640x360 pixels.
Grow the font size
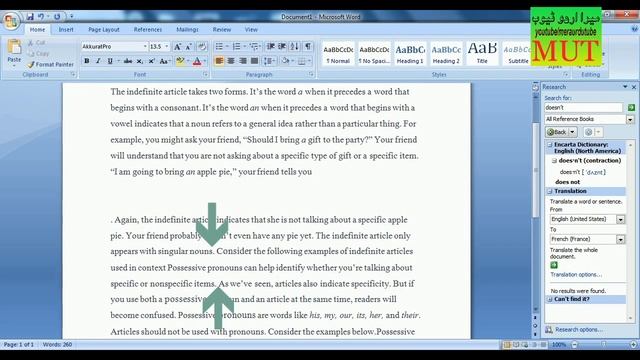(178, 47)
